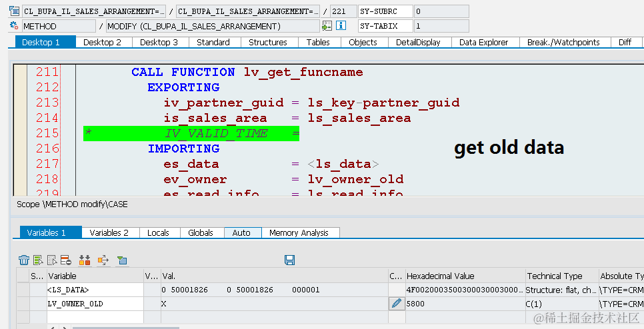Click the program stack icon beside the class name

(15, 11)
